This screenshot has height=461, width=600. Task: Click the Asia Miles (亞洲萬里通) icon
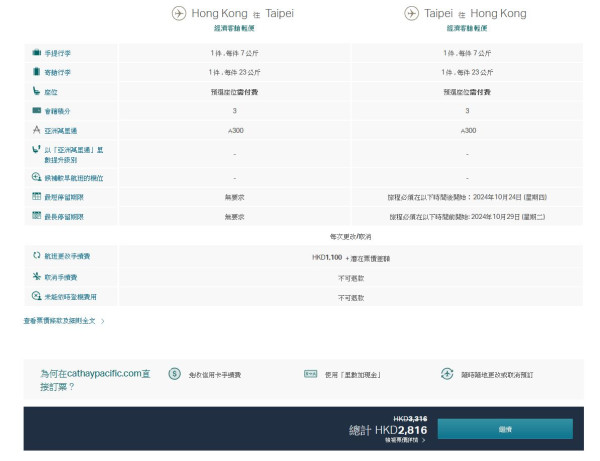[36, 130]
